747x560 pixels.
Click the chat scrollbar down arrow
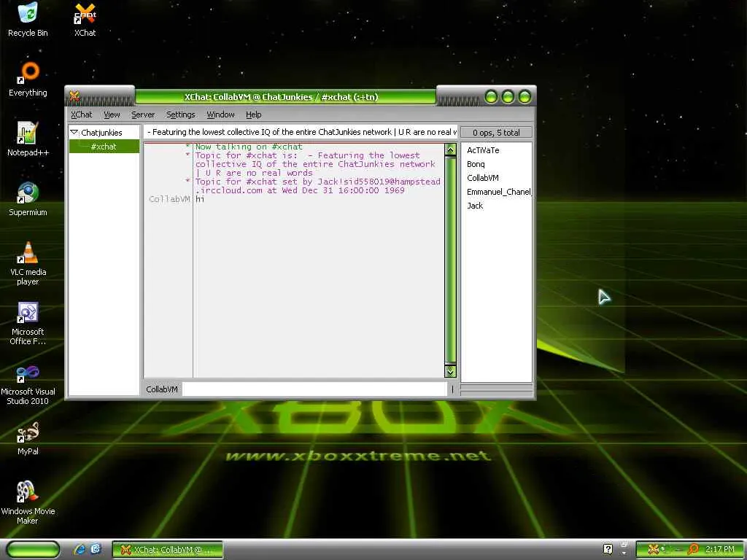pyautogui.click(x=450, y=371)
